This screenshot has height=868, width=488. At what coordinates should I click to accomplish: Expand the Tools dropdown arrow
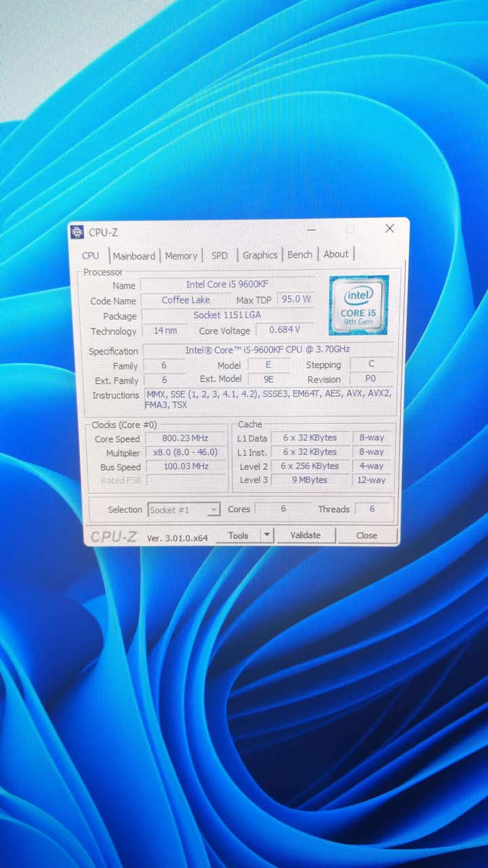pos(267,535)
